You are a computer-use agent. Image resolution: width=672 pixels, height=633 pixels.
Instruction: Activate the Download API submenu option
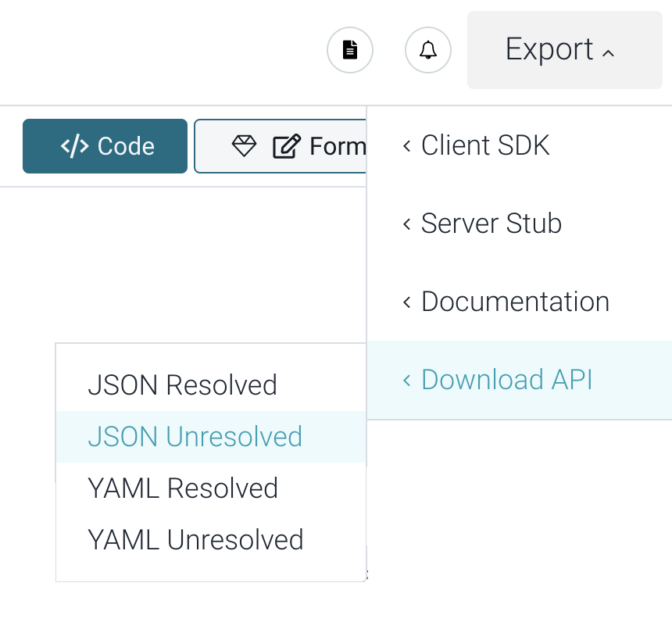[x=506, y=380]
